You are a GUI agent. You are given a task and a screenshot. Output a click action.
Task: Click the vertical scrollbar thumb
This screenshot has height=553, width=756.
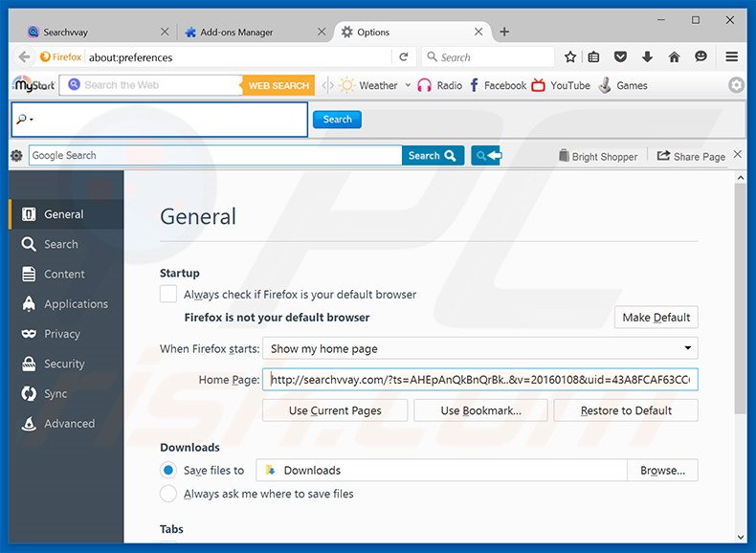tap(740, 298)
